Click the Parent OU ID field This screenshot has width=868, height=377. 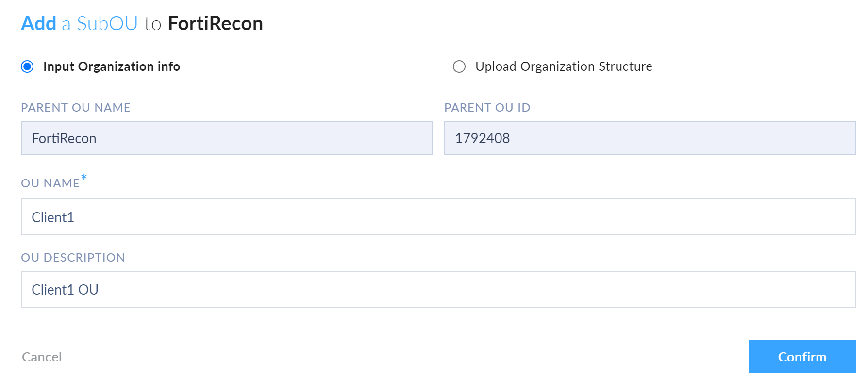click(650, 138)
